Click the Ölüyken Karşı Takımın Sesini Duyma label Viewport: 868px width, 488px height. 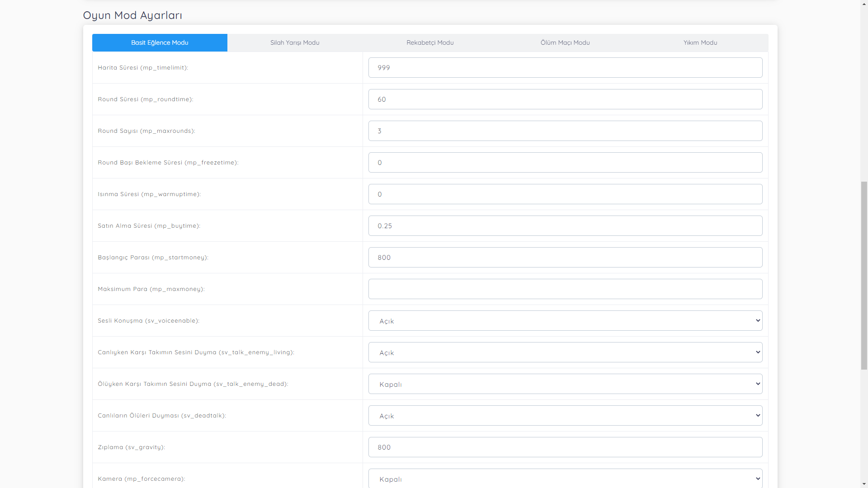coord(193,384)
